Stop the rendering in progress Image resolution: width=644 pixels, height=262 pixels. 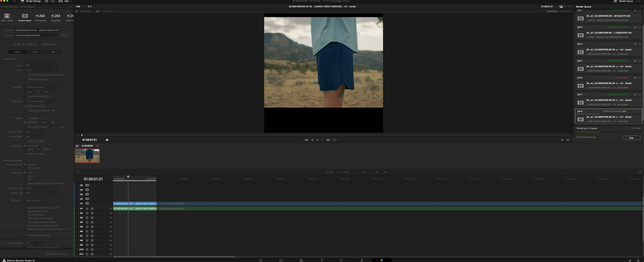[x=631, y=138]
